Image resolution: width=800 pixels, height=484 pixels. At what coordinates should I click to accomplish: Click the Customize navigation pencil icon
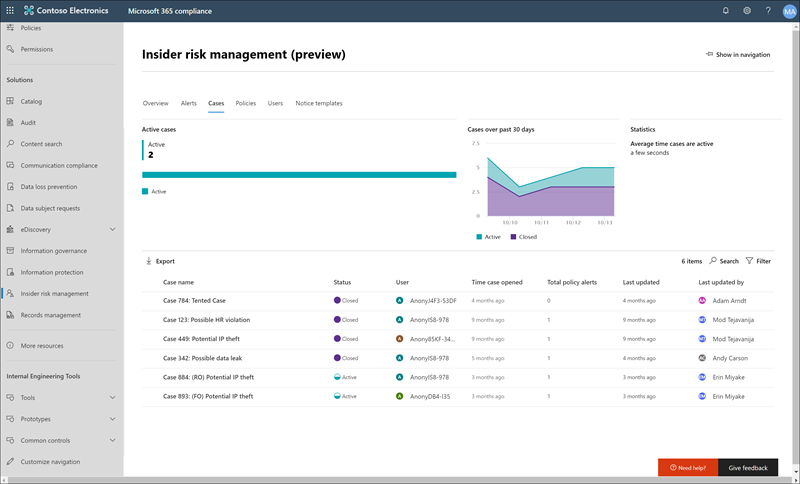pos(10,462)
